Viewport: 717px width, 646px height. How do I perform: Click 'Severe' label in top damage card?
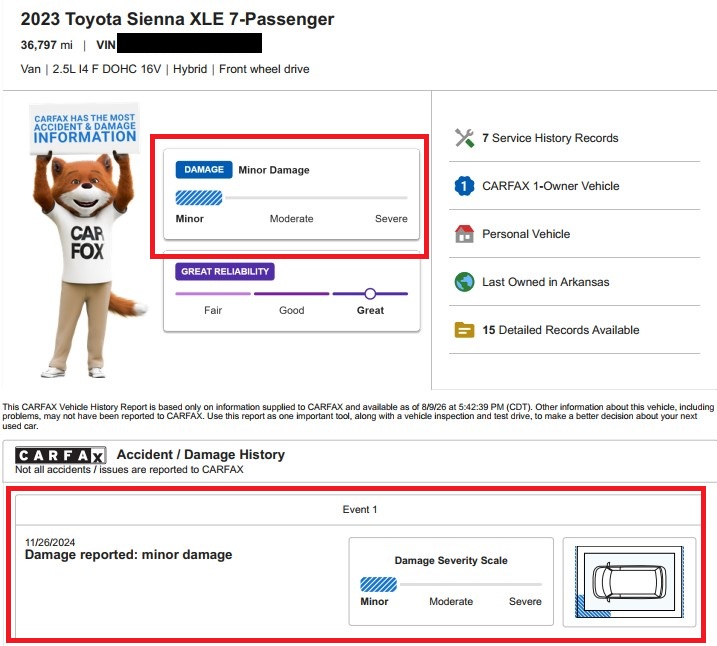coord(391,219)
